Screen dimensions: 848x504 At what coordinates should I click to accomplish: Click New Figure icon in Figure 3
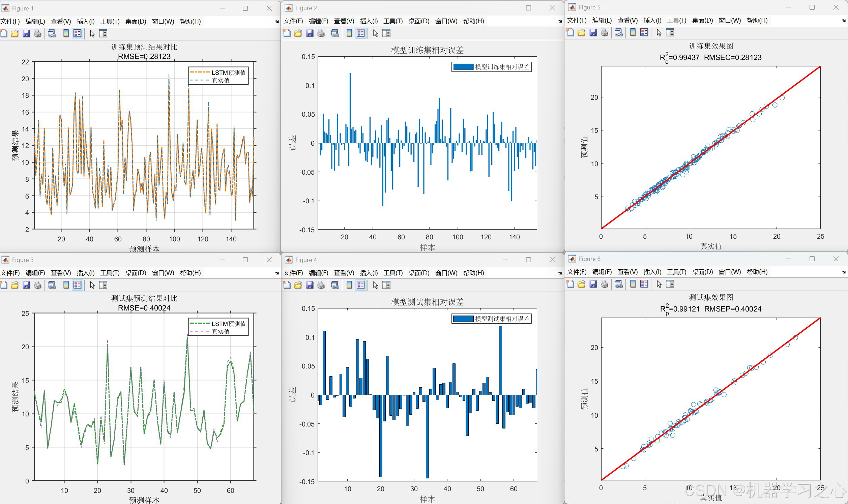coord(4,285)
